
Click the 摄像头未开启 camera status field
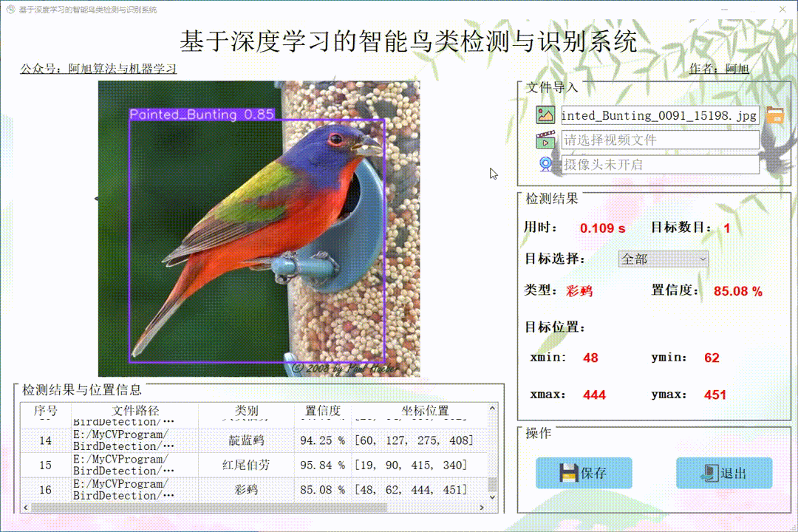coord(660,165)
